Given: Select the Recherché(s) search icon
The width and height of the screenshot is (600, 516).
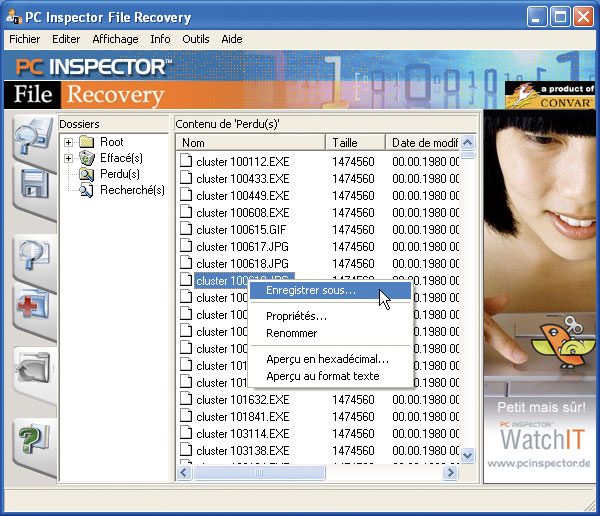Looking at the screenshot, I should 87,190.
